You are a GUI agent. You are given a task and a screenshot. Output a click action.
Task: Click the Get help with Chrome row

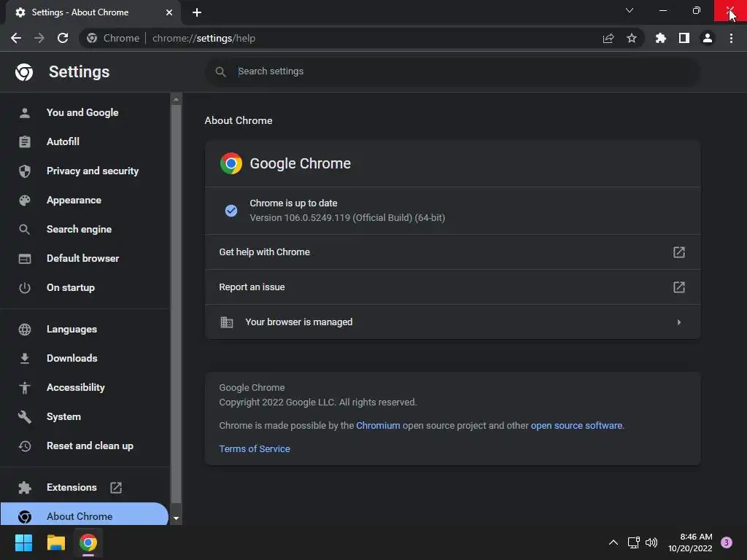click(x=452, y=252)
